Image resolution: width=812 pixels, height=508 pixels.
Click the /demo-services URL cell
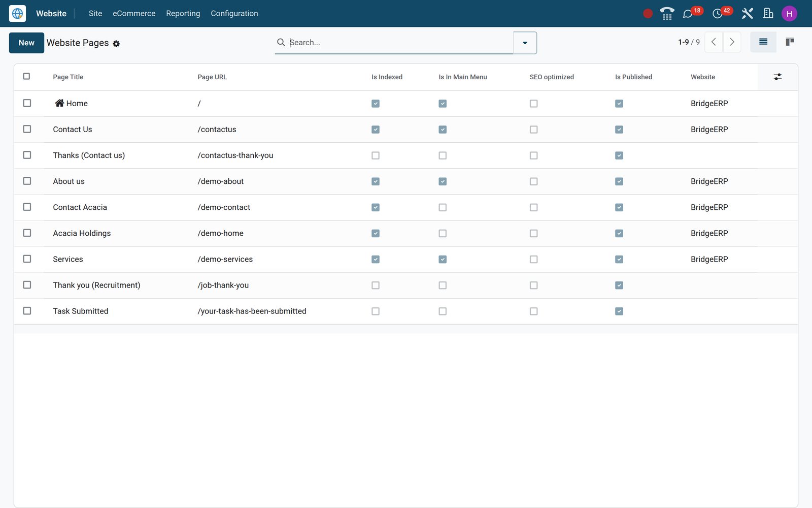225,259
